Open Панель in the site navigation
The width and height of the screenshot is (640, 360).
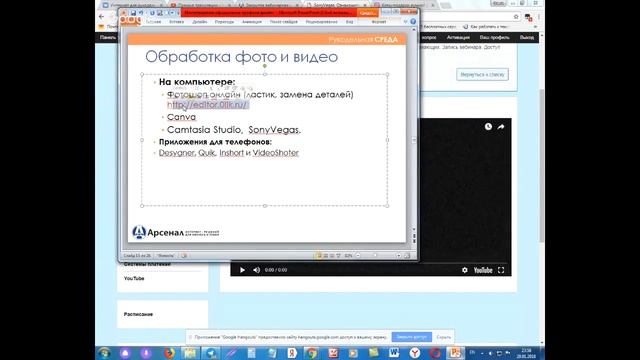[108, 37]
